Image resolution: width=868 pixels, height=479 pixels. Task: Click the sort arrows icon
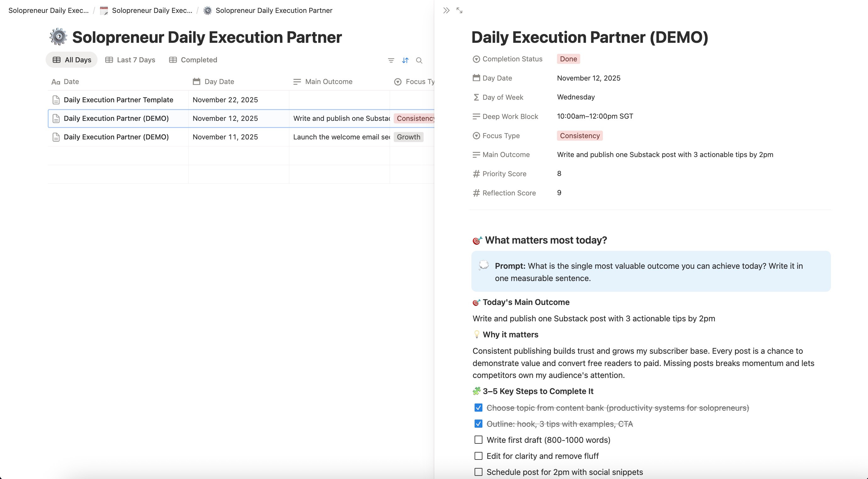click(x=405, y=60)
